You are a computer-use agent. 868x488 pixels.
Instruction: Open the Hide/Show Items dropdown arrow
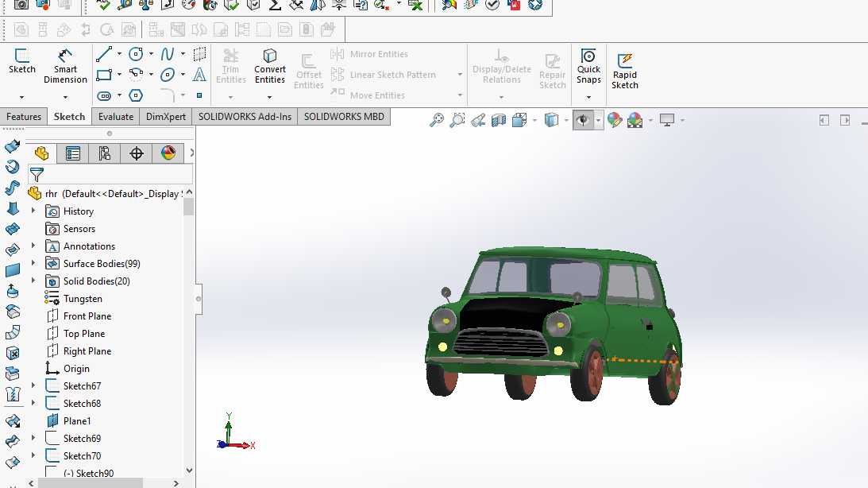pyautogui.click(x=599, y=120)
